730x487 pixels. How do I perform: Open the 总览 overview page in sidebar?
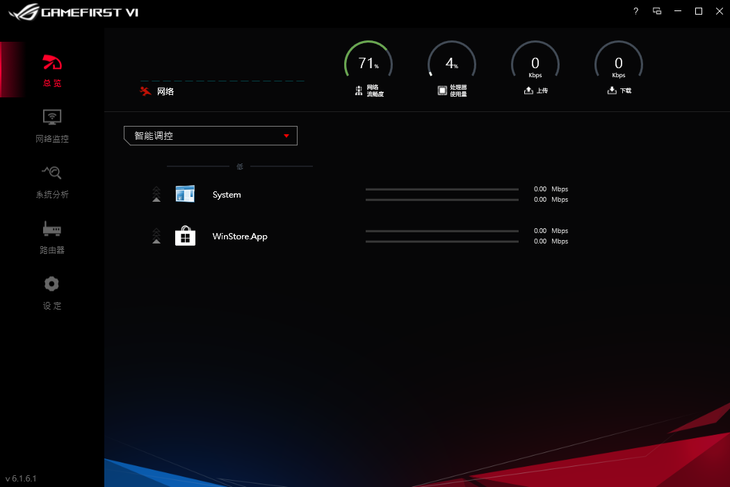52,68
